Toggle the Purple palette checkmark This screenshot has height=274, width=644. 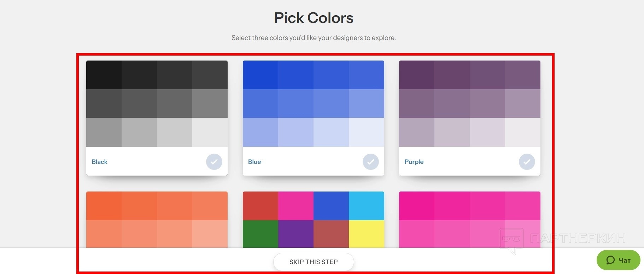click(x=527, y=162)
